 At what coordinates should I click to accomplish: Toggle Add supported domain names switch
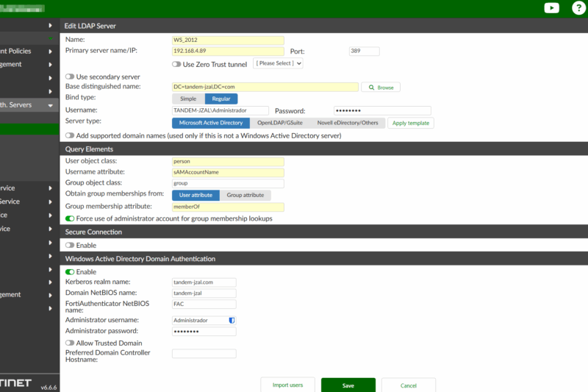click(70, 135)
